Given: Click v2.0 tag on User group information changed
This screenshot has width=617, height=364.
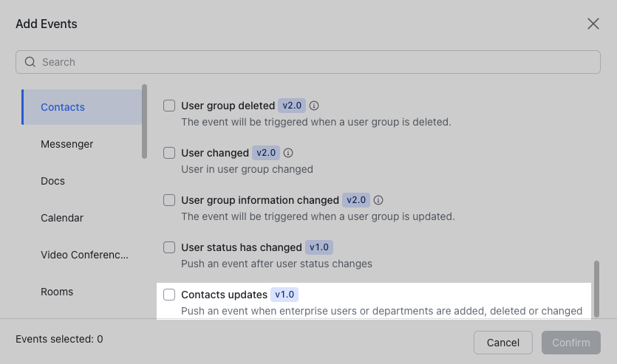Looking at the screenshot, I should click(x=356, y=200).
